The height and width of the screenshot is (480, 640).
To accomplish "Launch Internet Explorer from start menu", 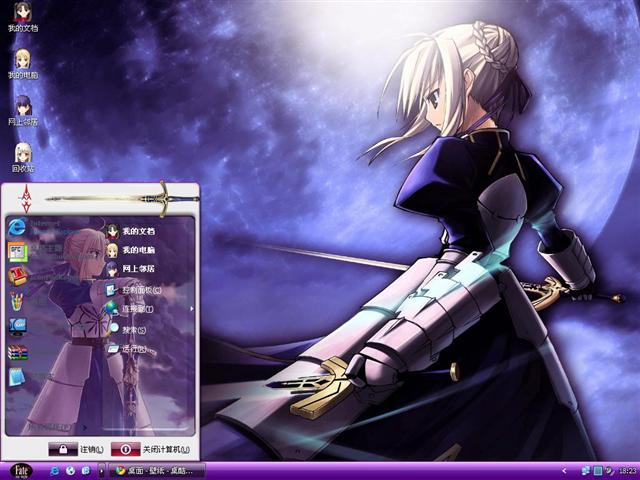I will pyautogui.click(x=17, y=228).
